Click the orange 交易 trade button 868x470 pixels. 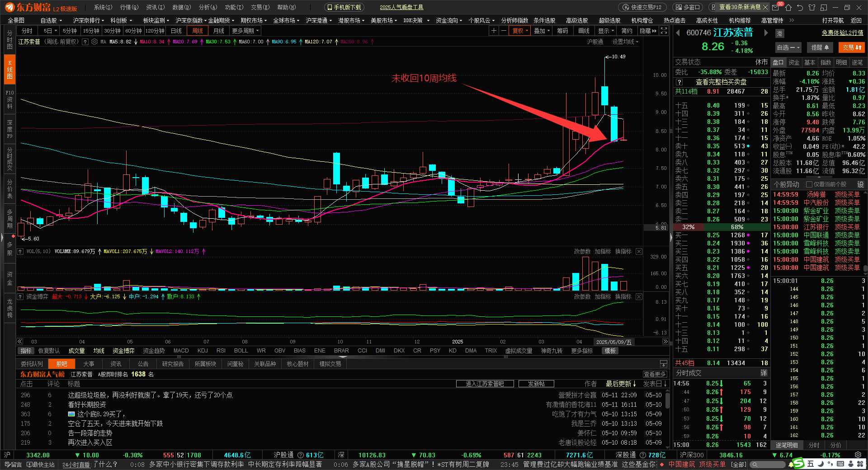click(852, 47)
